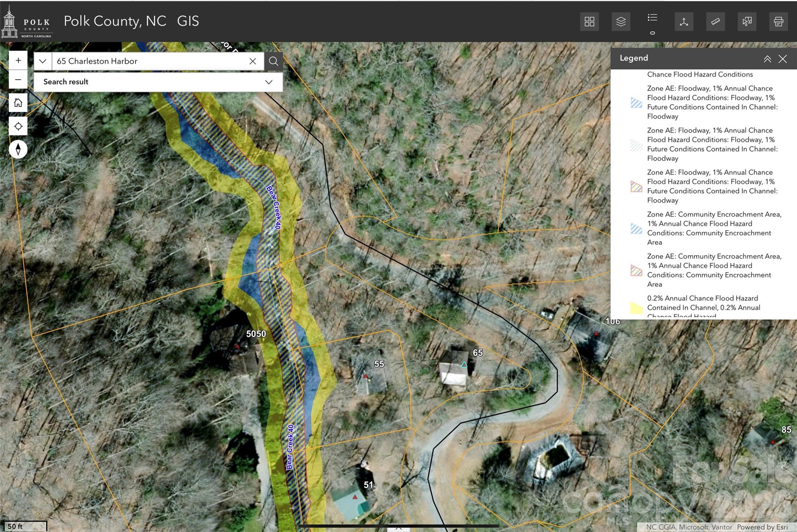Reset map compass orientation
Screen dimensions: 797x532
[18, 149]
